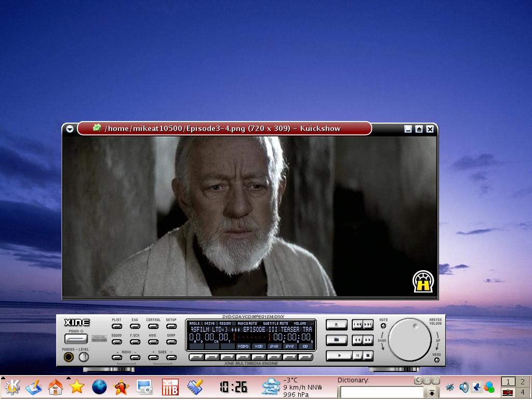Open the xine equalizer with EQU button
Viewport: 532px width, 399px height.
tap(135, 326)
